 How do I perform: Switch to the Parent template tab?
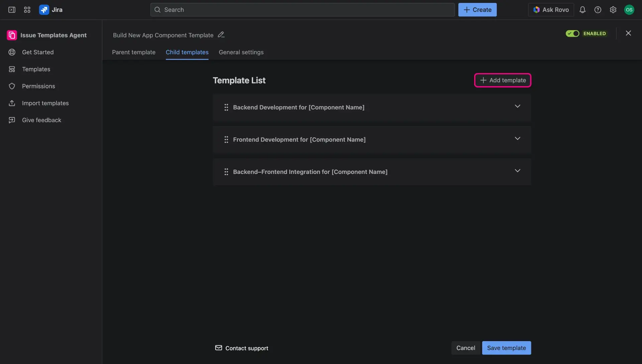(x=133, y=52)
